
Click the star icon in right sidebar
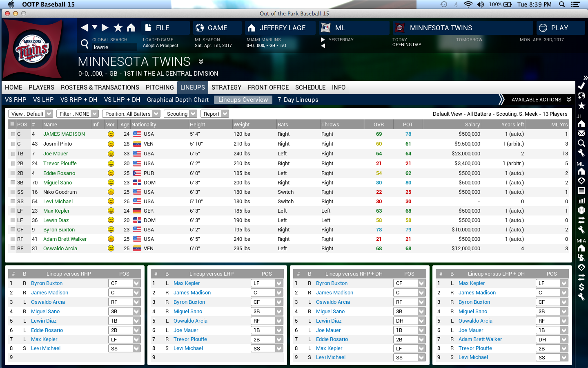581,106
